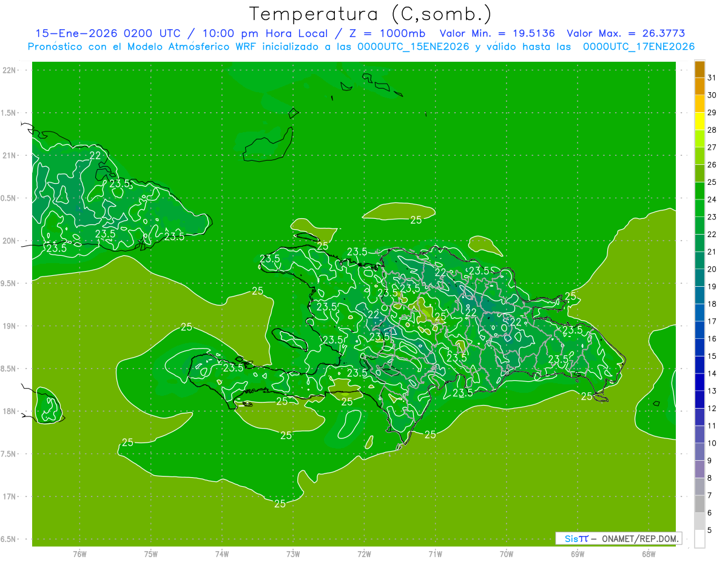
Task: Click the legend value 28
Action: 712,130
